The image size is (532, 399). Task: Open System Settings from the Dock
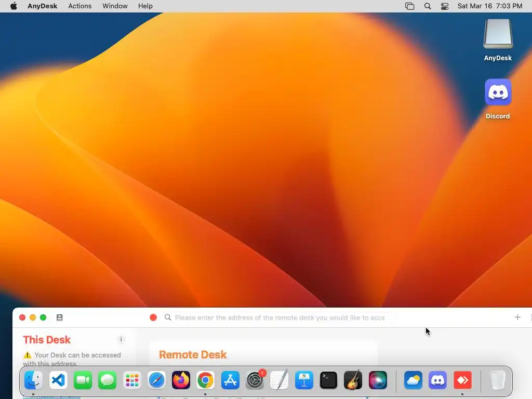(x=255, y=380)
